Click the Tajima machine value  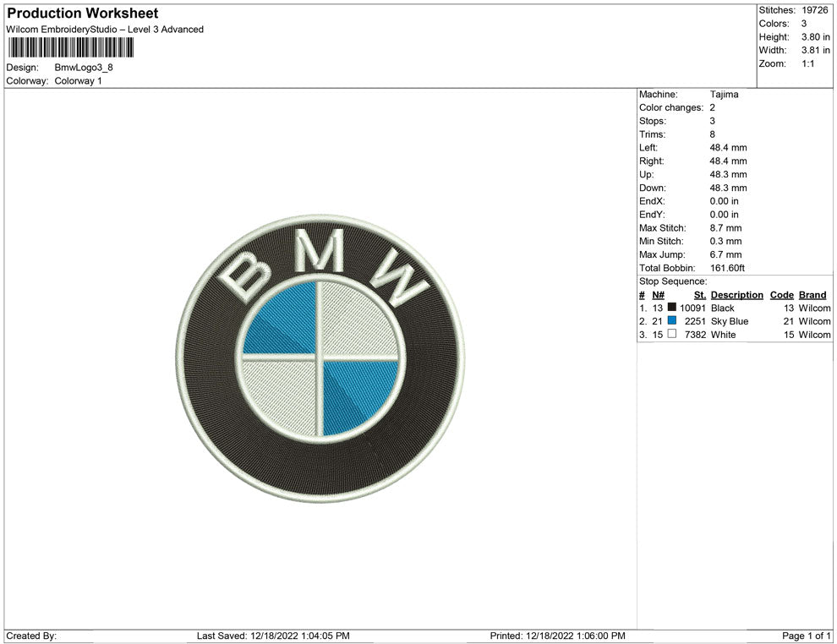(724, 95)
